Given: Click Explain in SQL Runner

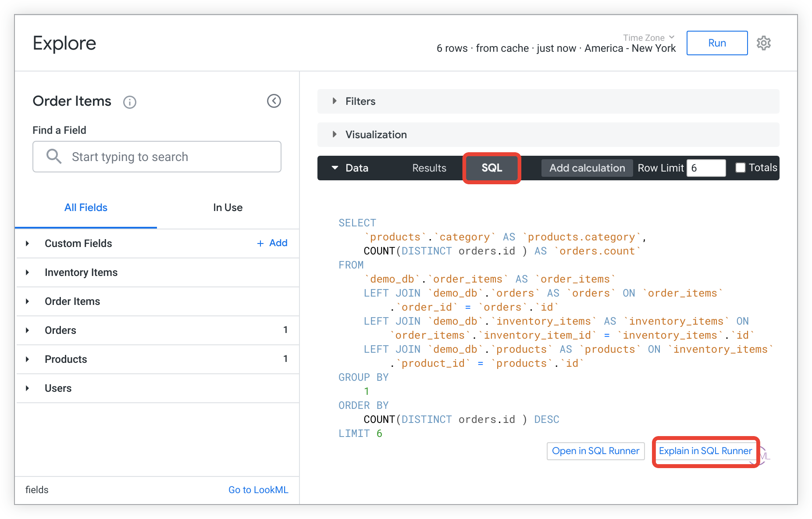Looking at the screenshot, I should pos(705,451).
